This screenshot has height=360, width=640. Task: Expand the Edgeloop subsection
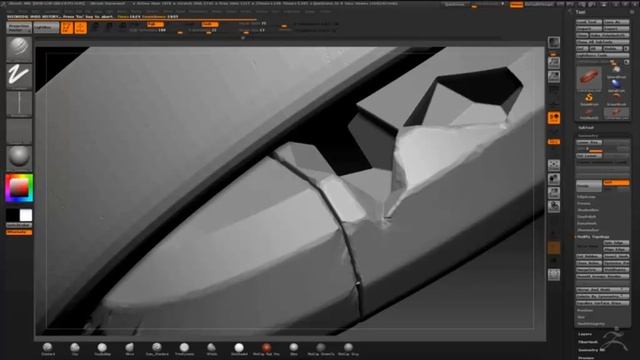[x=586, y=197]
